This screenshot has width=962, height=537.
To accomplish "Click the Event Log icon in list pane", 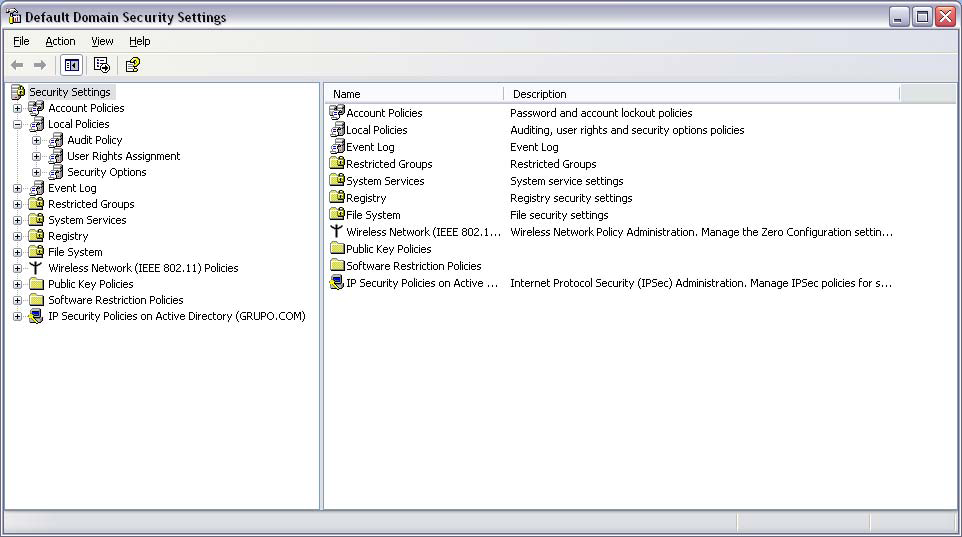I will coord(337,147).
